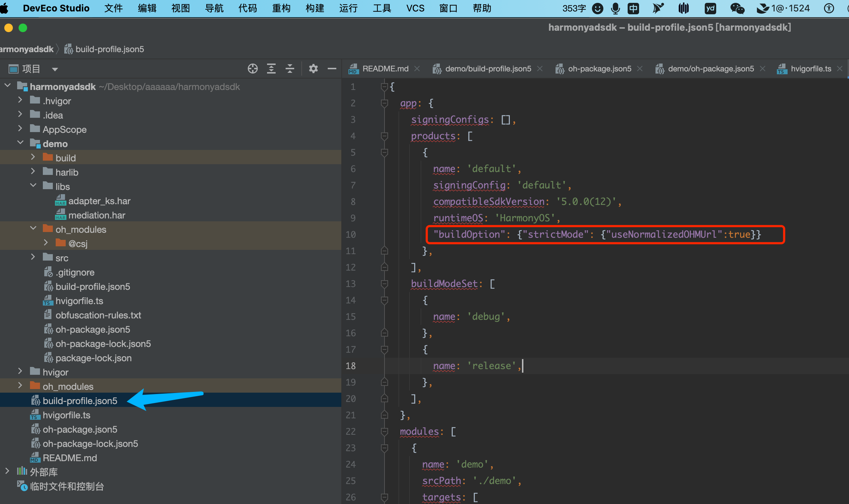Toggle code fold at products line 4
The height and width of the screenshot is (504, 849).
pos(385,136)
